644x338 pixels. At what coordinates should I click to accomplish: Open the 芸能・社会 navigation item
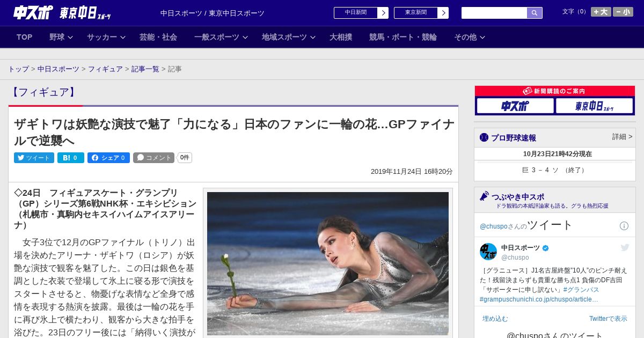point(158,37)
